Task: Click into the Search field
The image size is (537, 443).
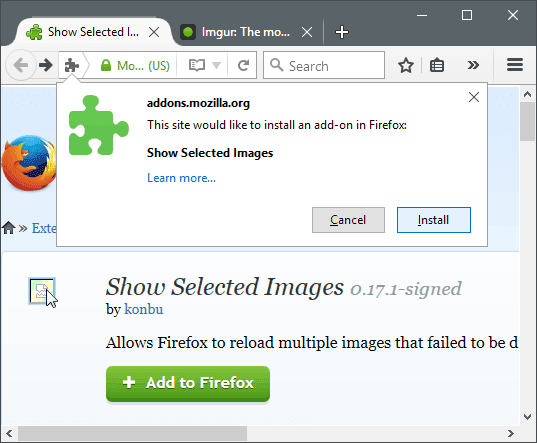Action: pyautogui.click(x=324, y=65)
